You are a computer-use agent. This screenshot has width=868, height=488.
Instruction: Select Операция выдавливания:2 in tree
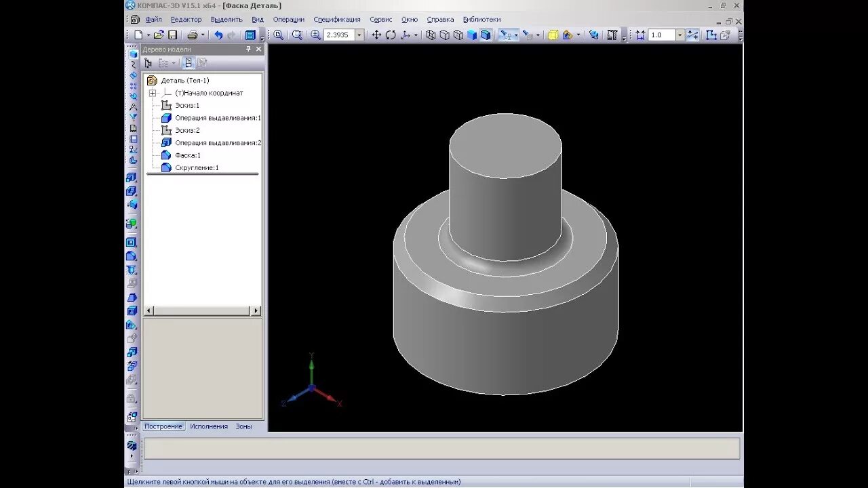pyautogui.click(x=218, y=143)
